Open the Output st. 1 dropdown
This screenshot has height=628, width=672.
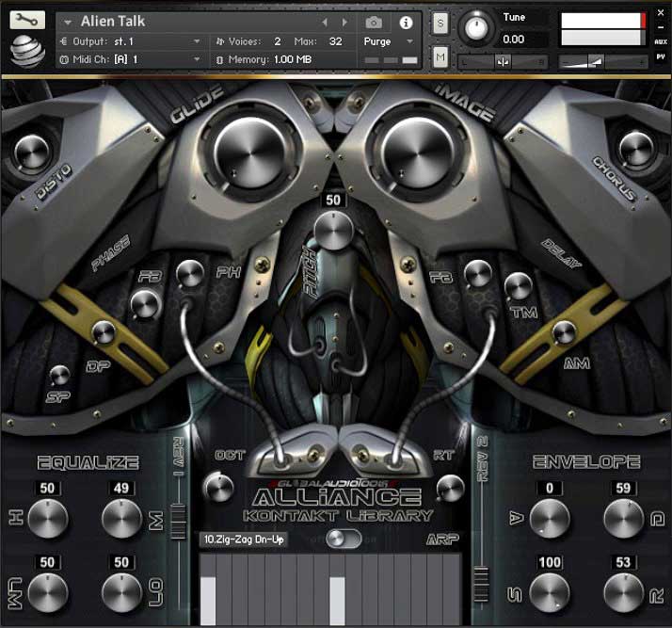197,41
